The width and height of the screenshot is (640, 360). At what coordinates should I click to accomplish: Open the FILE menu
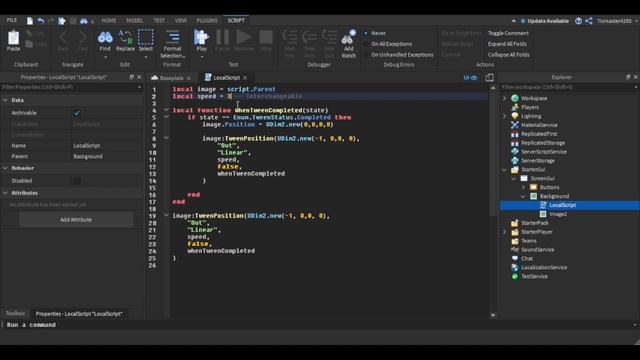coord(12,20)
